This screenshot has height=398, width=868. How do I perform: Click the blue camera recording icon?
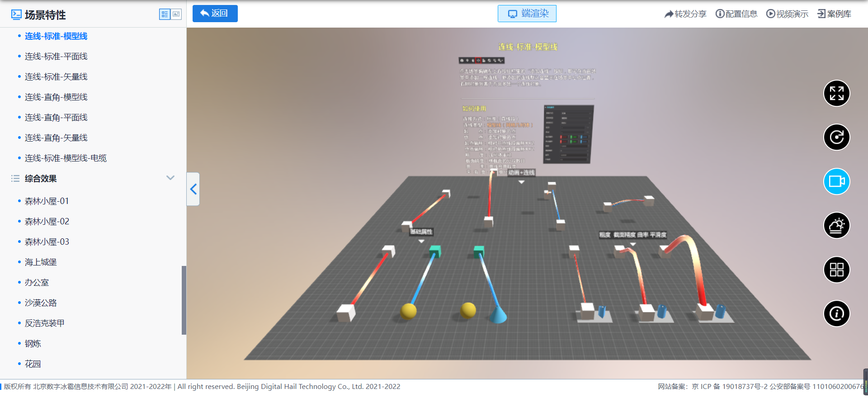tap(836, 181)
